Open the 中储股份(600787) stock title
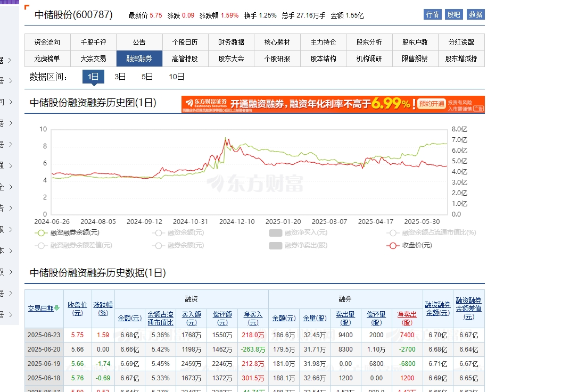 tap(74, 15)
